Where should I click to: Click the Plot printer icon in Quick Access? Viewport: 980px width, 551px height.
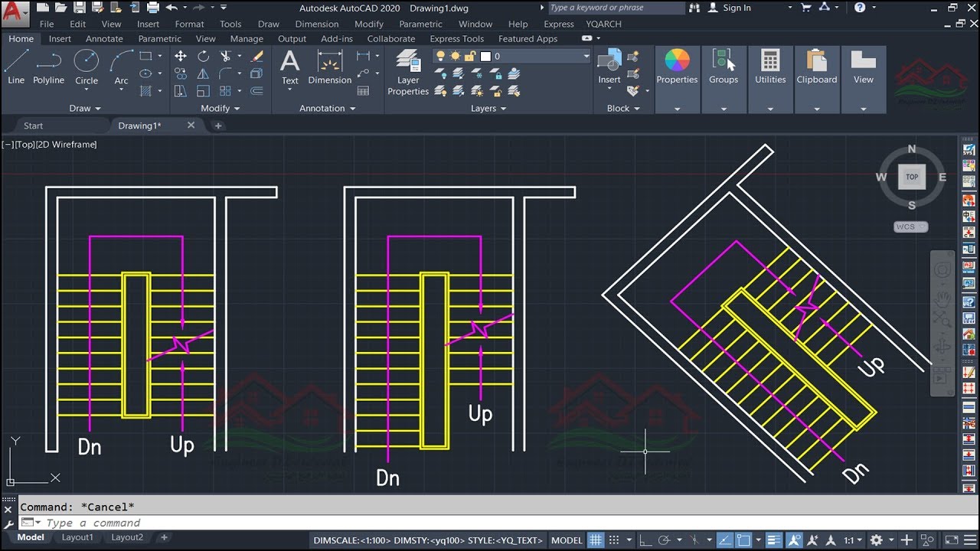(x=153, y=8)
